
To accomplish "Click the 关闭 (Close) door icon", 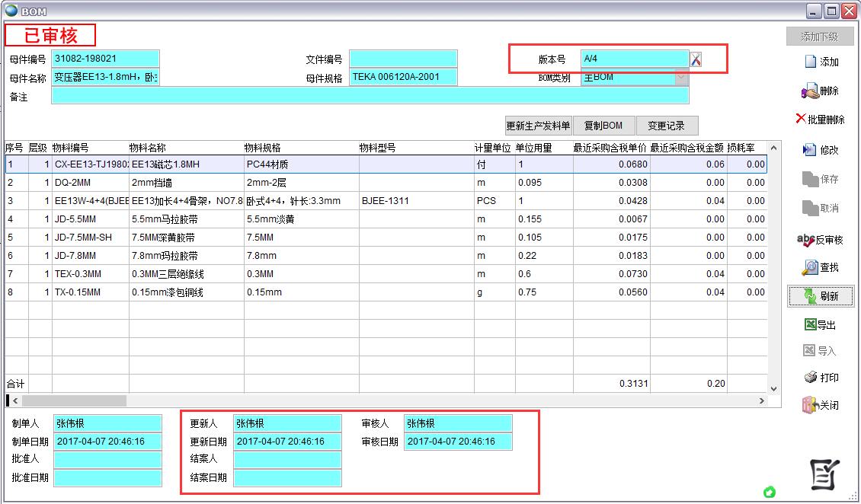I will point(820,406).
